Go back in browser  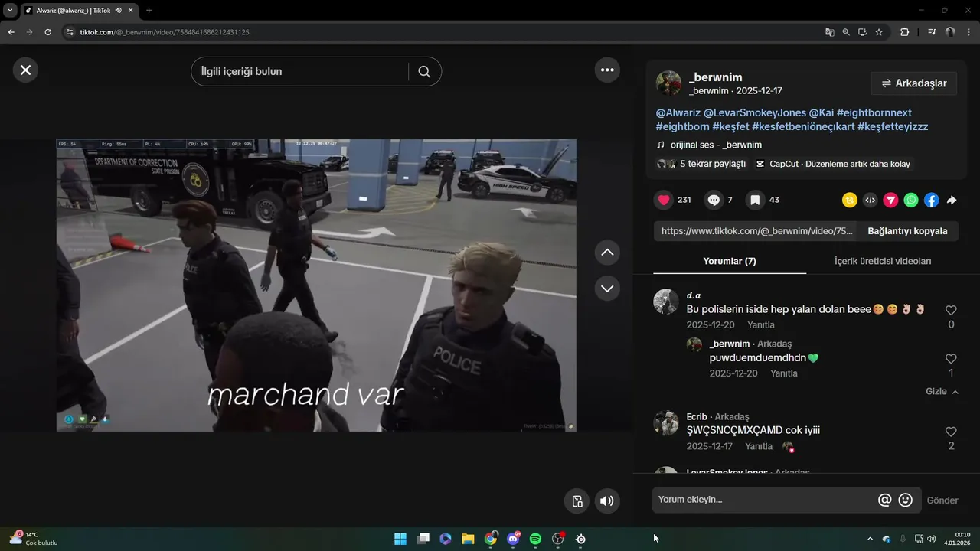[11, 32]
